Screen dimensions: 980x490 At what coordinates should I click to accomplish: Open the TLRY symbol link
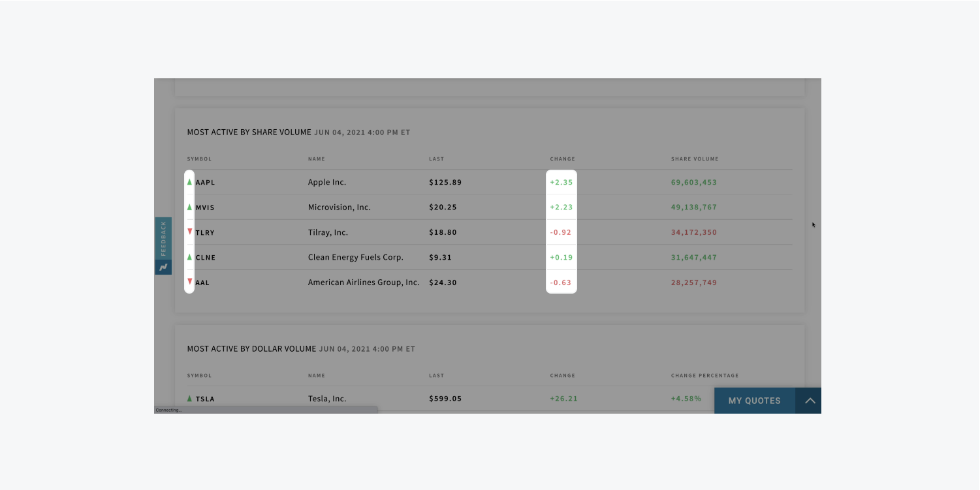click(x=205, y=233)
